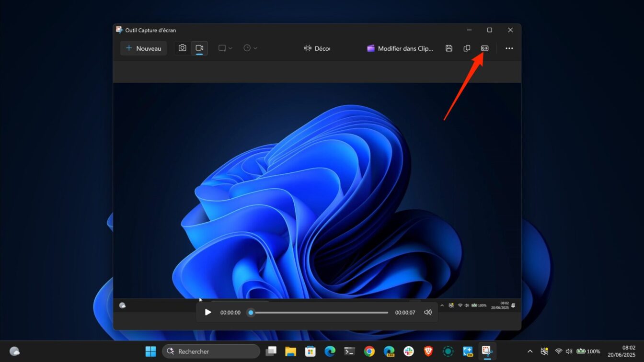Viewport: 644px width, 362px height.
Task: Open the more options menu
Action: pyautogui.click(x=509, y=48)
